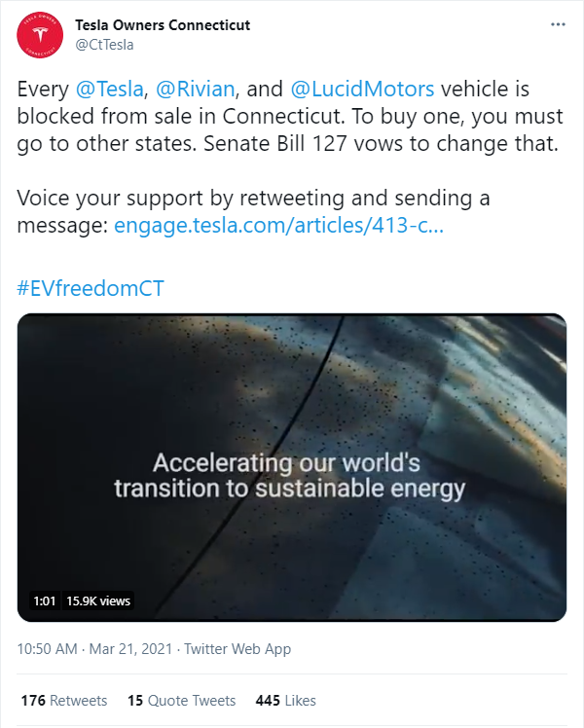The height and width of the screenshot is (728, 584).
Task: Visit the @Tesla mention
Action: 110,89
